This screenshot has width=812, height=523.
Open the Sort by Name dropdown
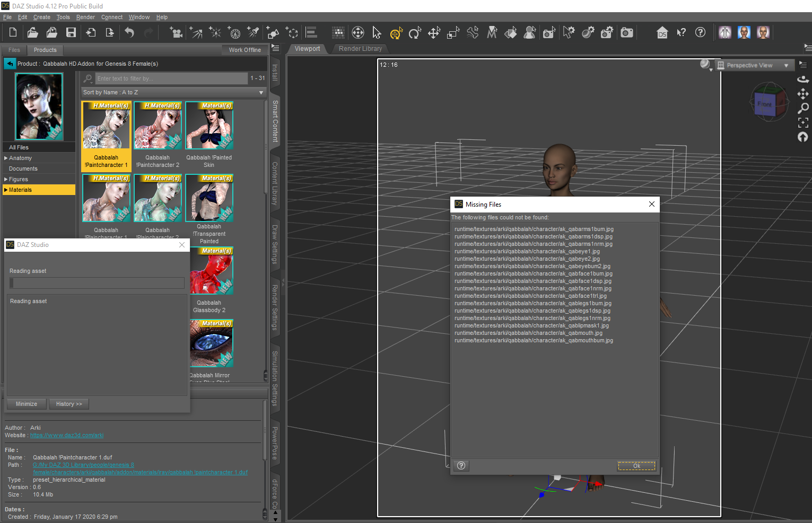point(173,92)
